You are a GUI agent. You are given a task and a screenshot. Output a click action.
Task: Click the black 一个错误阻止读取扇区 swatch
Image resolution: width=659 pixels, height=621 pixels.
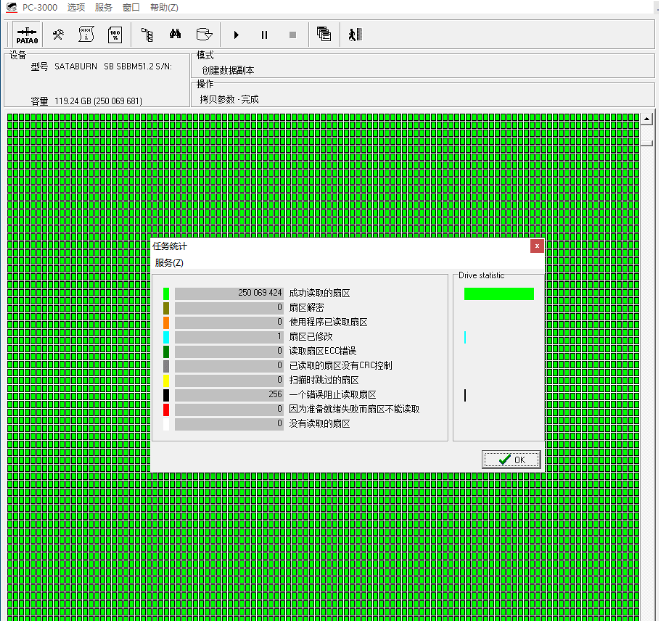[x=166, y=395]
